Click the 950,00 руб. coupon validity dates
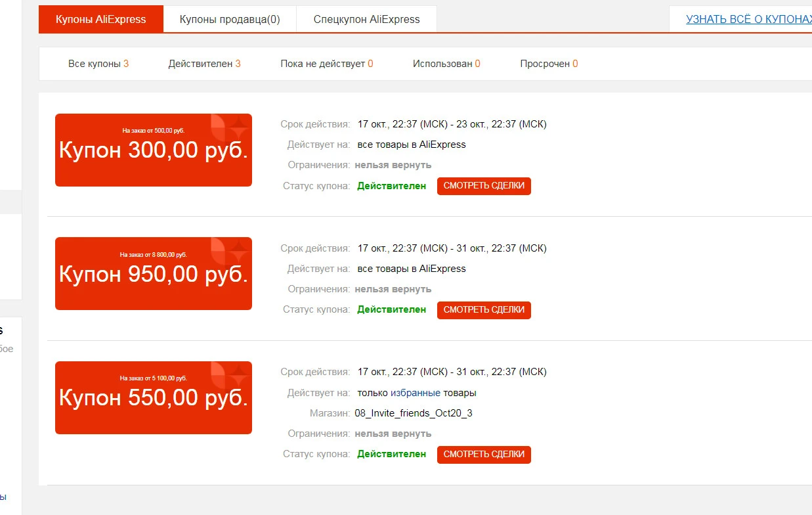This screenshot has width=812, height=515. point(452,248)
